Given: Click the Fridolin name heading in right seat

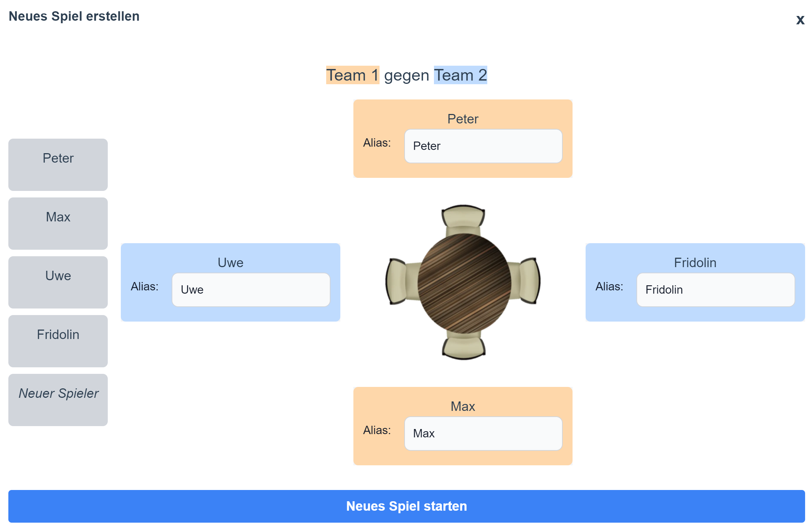Looking at the screenshot, I should click(695, 263).
